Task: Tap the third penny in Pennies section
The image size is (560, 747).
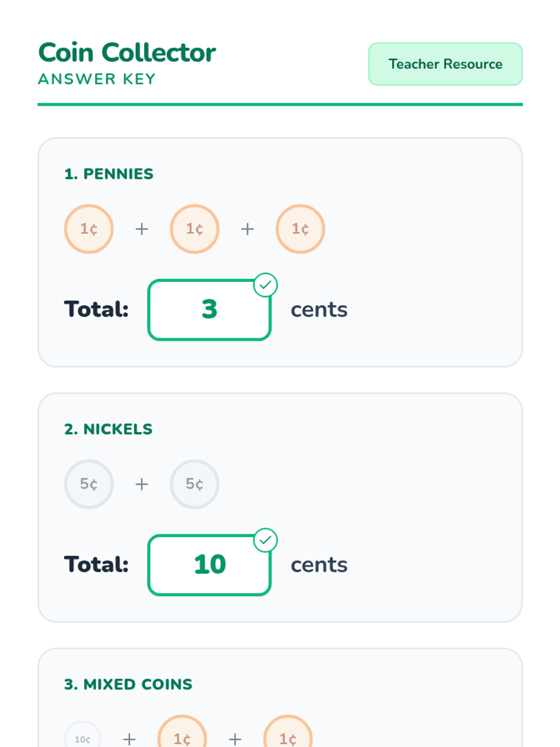Action: (300, 229)
